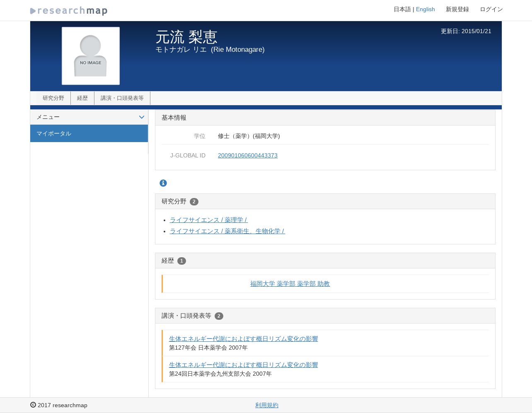Select the 経歴 tab

tap(82, 98)
